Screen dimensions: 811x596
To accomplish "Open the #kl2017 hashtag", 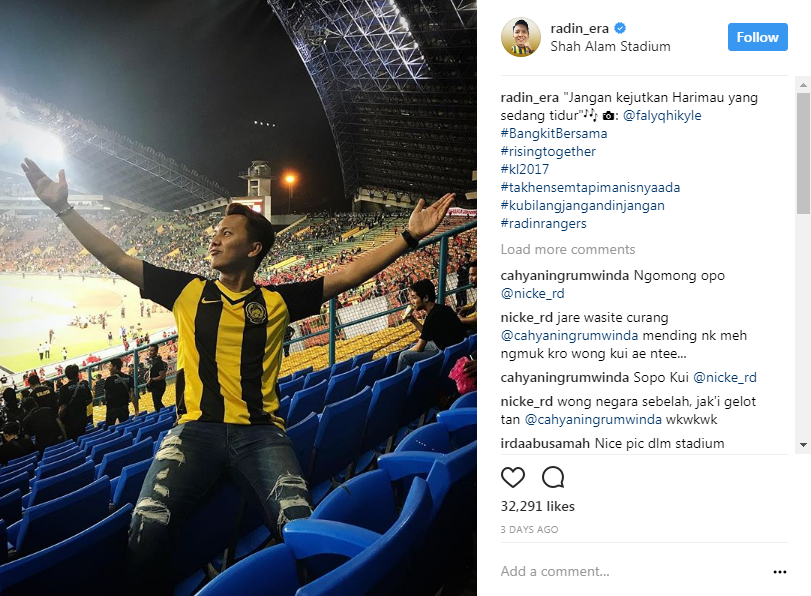I will point(525,169).
